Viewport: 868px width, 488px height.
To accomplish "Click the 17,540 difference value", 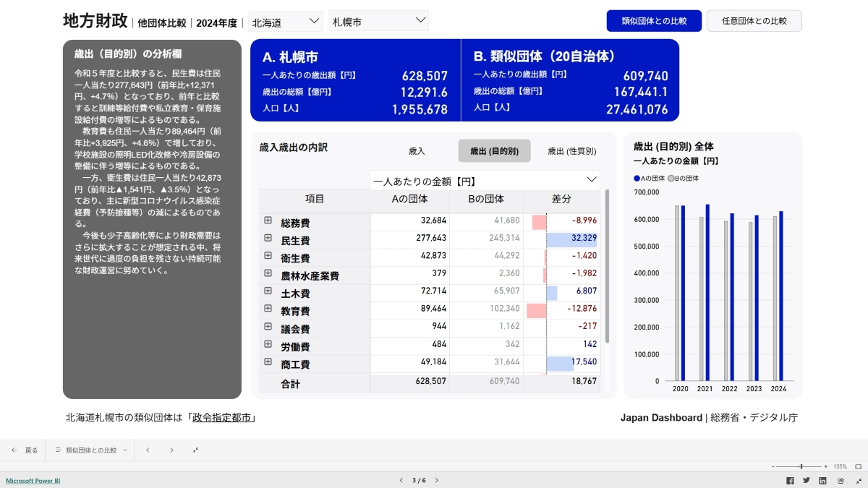I will pyautogui.click(x=584, y=362).
